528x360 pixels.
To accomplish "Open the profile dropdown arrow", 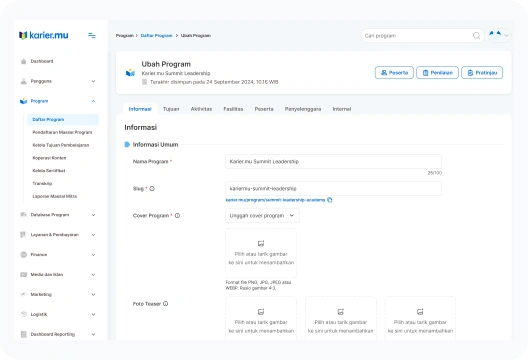I will coord(506,35).
